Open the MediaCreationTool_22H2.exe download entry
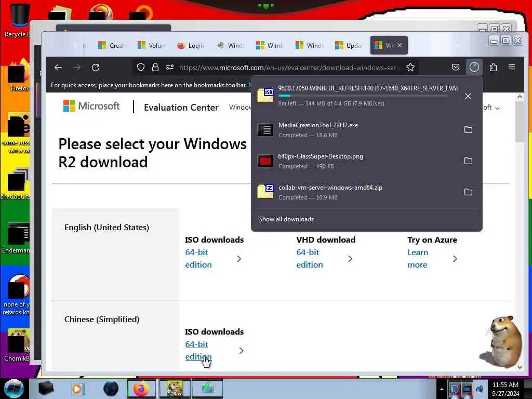The width and height of the screenshot is (532, 399). [x=356, y=129]
